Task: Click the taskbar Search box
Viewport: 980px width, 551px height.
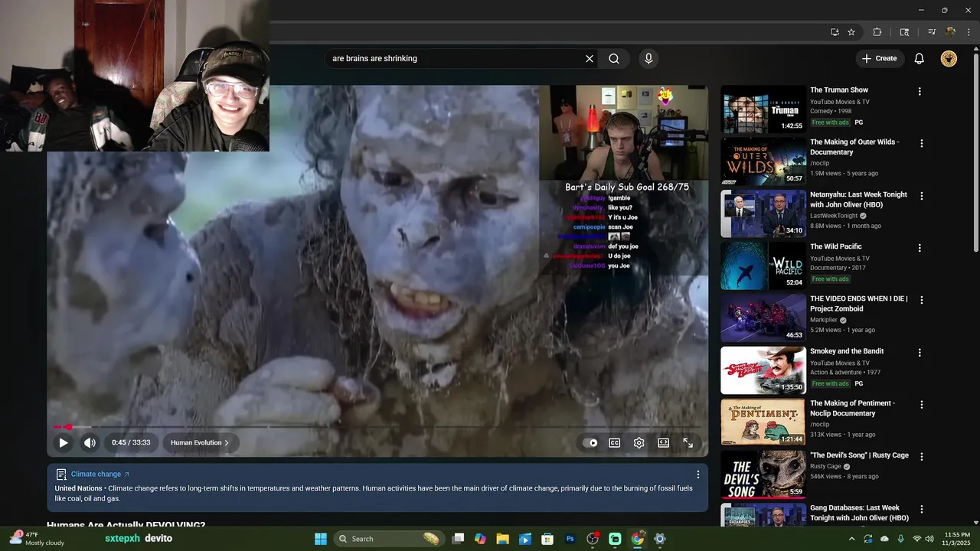Action: [390, 539]
